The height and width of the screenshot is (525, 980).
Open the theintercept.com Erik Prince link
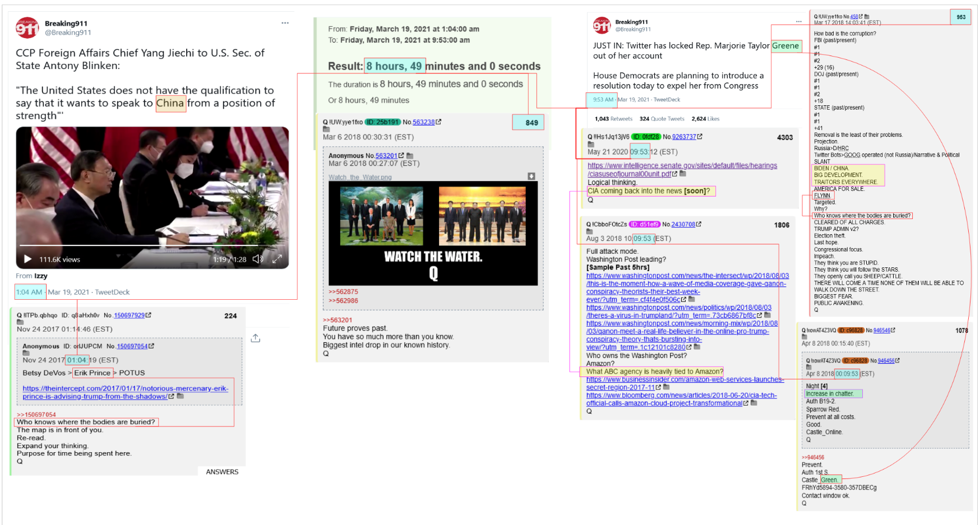(x=126, y=392)
